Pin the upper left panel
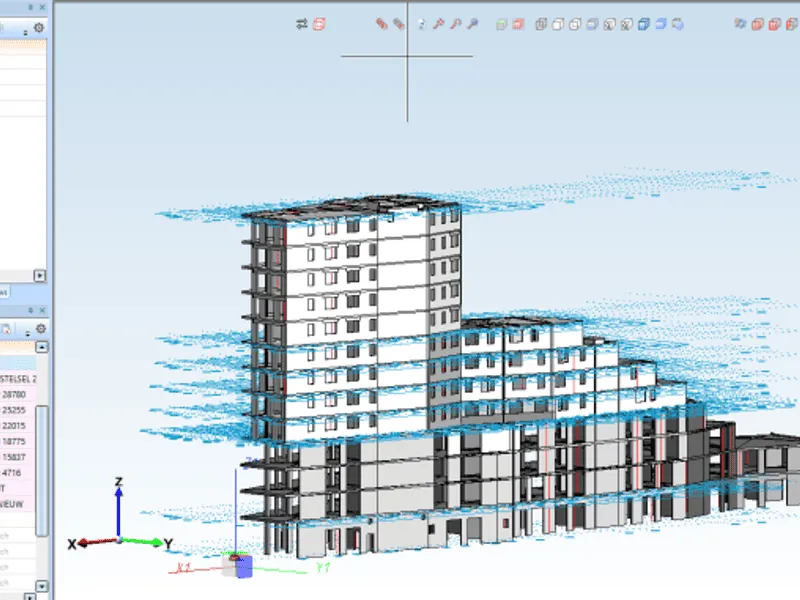This screenshot has width=800, height=600. click(x=31, y=7)
